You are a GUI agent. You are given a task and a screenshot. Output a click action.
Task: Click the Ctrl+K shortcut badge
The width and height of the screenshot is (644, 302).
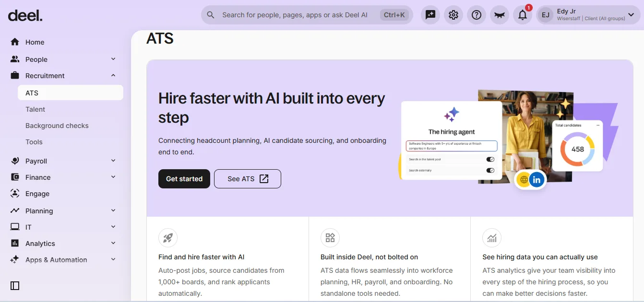coord(394,15)
